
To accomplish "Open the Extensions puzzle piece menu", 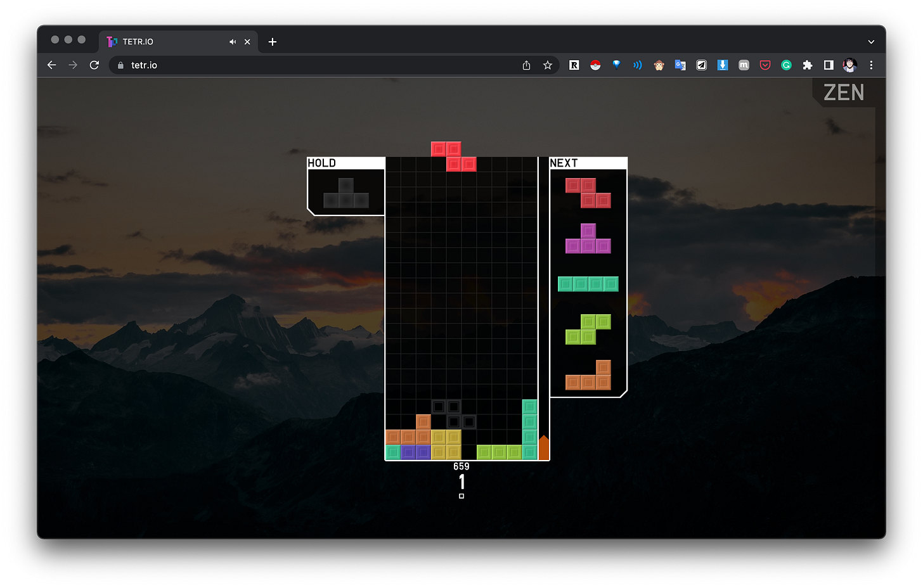I will coord(808,65).
